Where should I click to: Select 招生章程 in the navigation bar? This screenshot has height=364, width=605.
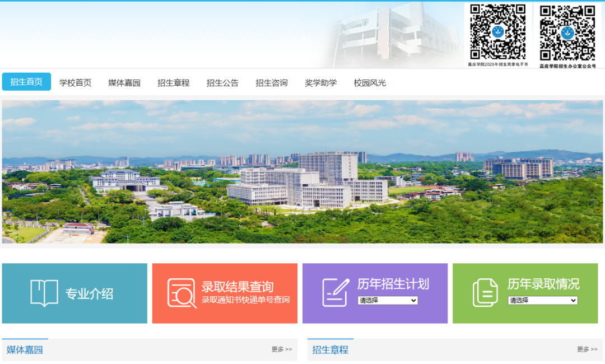(x=173, y=83)
